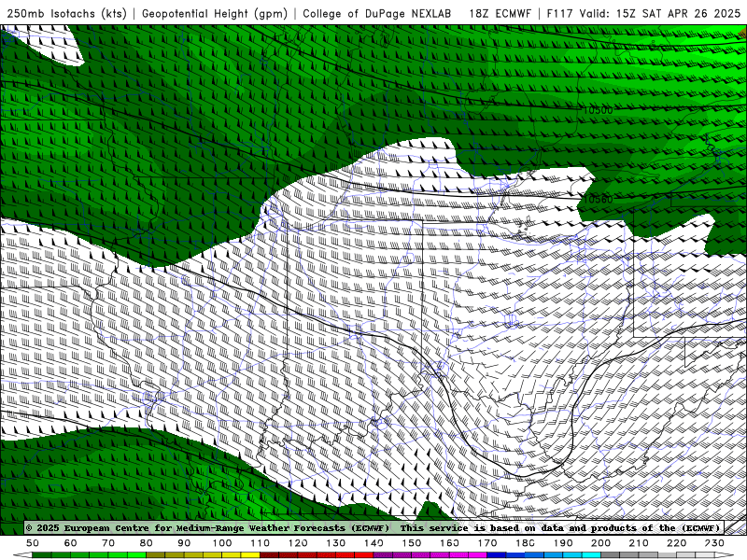Click 'F117 Valid: 15Z SAT APR 26 2025'
Image resolution: width=747 pixels, height=560 pixels.
tap(643, 13)
